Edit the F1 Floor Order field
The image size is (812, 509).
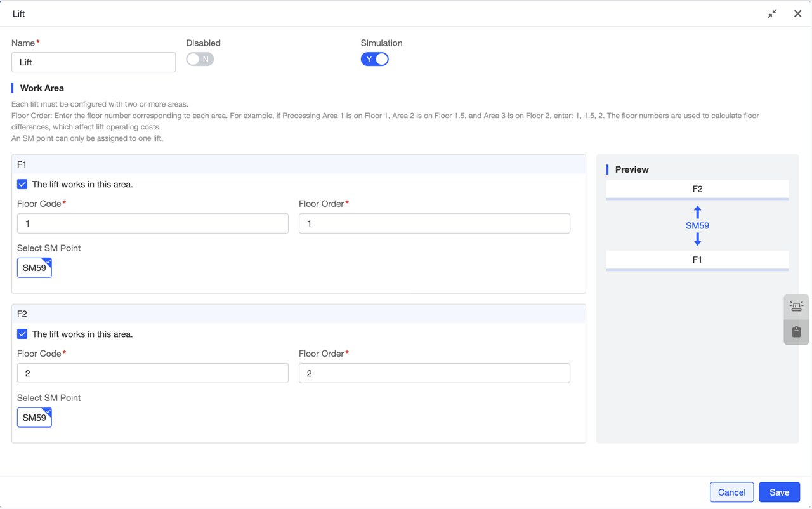click(434, 223)
